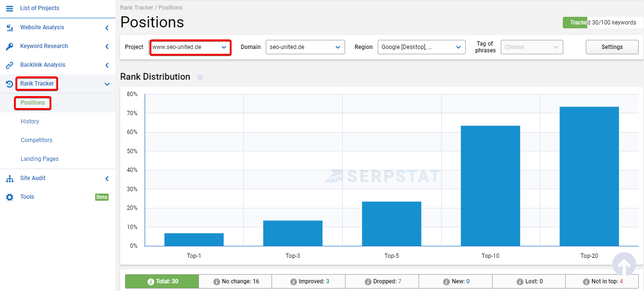Open the hamburger menu icon
The height and width of the screenshot is (291, 644).
point(10,8)
